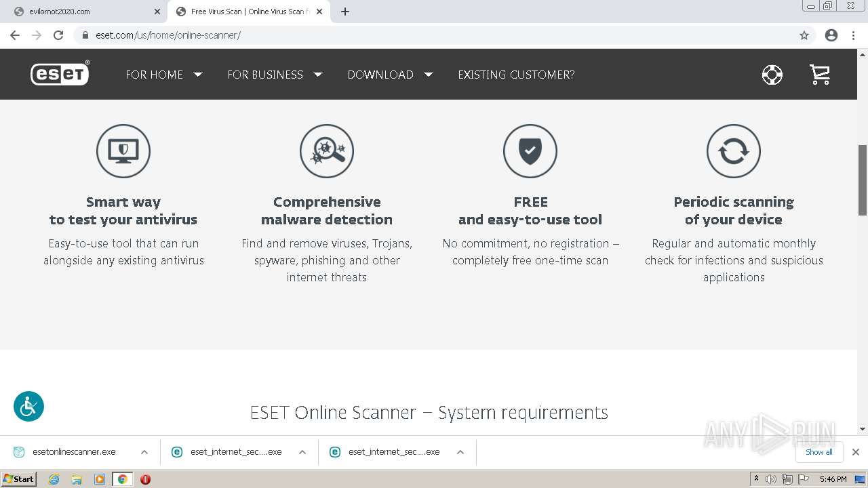868x488 pixels.
Task: Open options for first eset_internet_sec download
Action: tap(302, 452)
